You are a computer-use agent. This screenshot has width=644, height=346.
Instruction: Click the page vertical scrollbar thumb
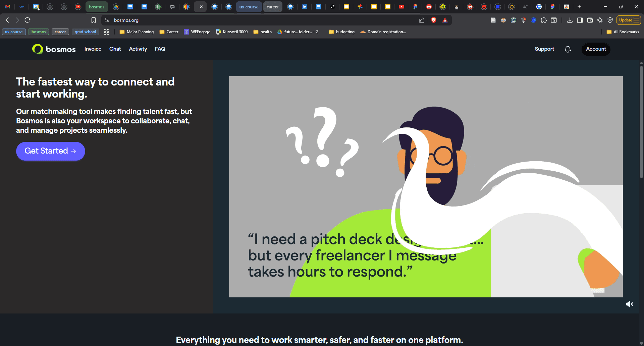coord(641,122)
